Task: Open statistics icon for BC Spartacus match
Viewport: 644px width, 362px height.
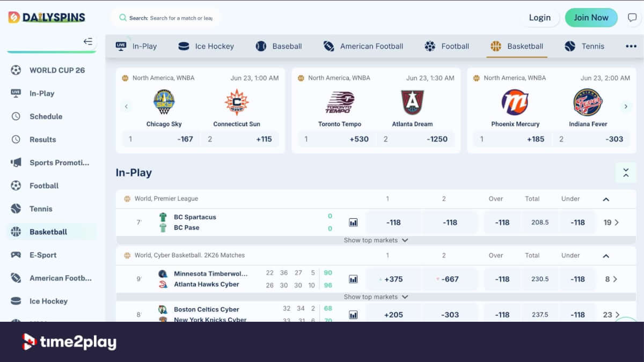Action: (353, 222)
